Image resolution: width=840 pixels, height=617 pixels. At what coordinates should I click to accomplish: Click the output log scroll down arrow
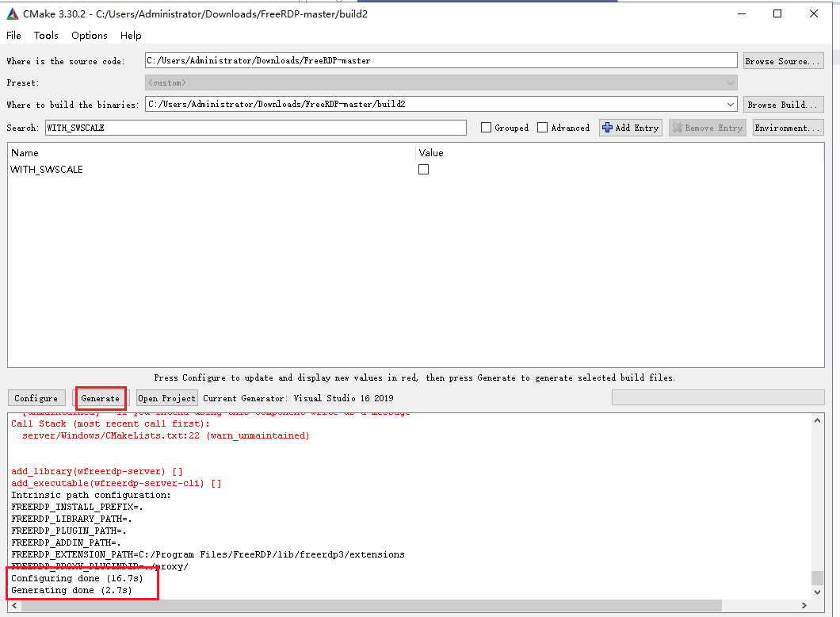point(817,592)
